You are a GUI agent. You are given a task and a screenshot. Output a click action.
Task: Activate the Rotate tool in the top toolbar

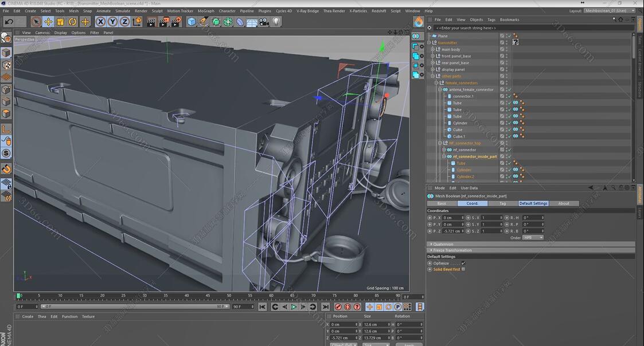click(x=73, y=22)
